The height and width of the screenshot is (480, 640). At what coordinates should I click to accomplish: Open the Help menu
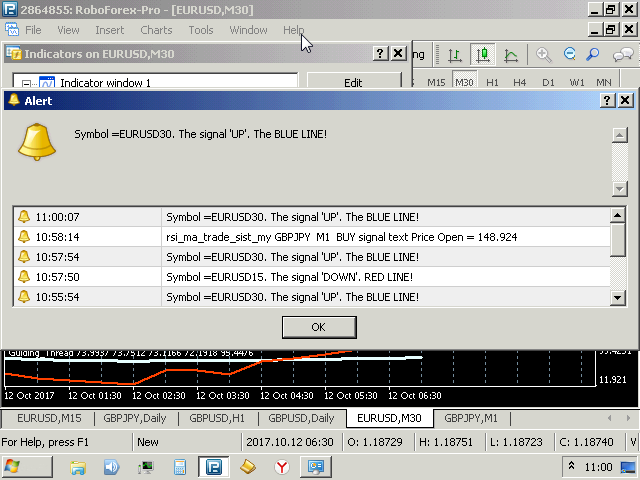[x=293, y=30]
